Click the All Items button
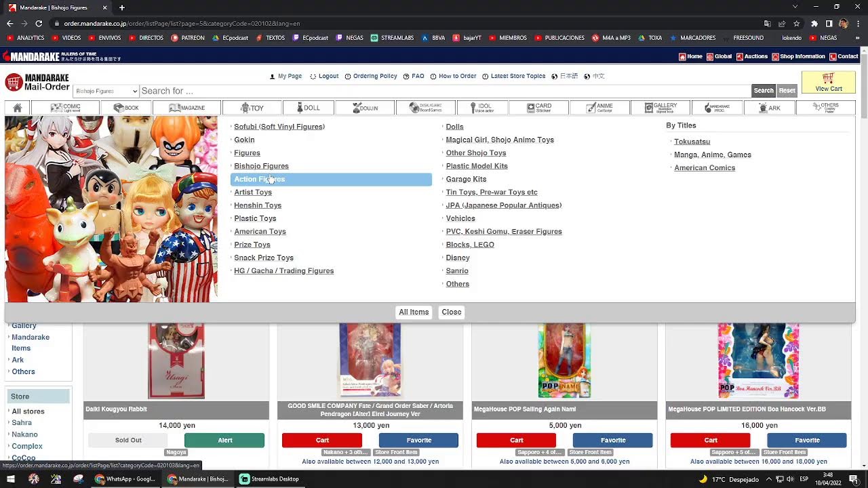This screenshot has width=868, height=488. pyautogui.click(x=414, y=312)
